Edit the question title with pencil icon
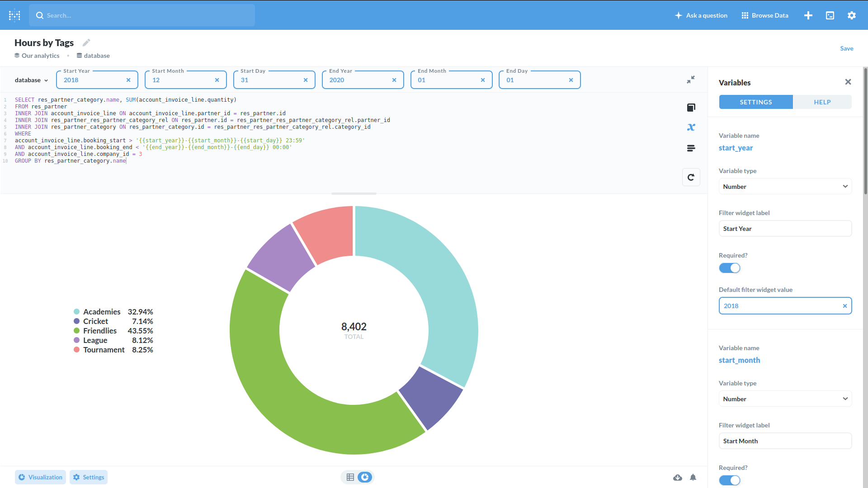 click(86, 42)
